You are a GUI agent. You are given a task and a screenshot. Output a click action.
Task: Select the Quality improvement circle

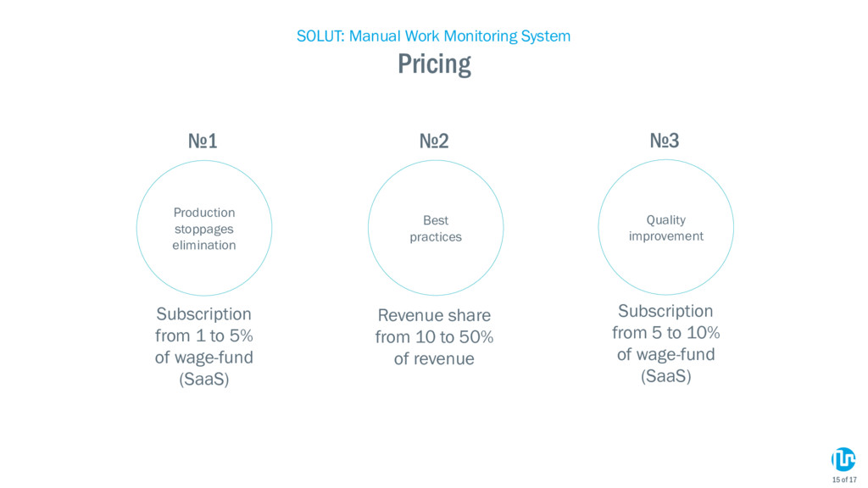coord(666,227)
